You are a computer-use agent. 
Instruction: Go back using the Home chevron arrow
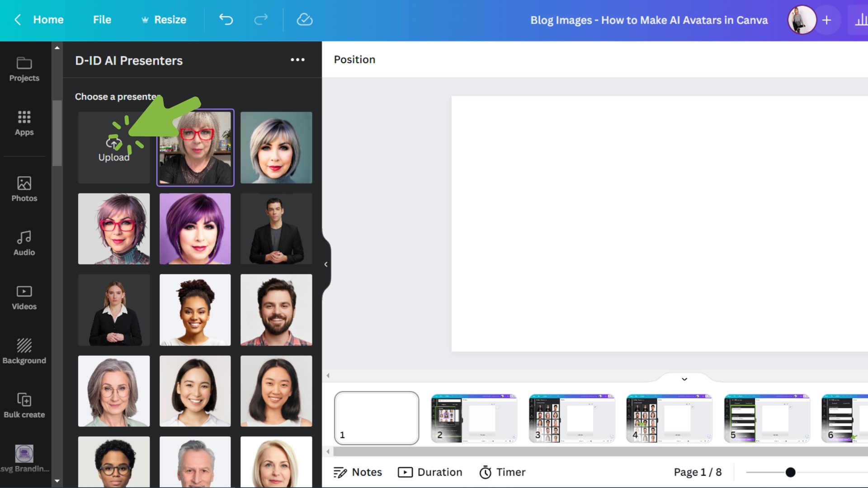click(18, 19)
